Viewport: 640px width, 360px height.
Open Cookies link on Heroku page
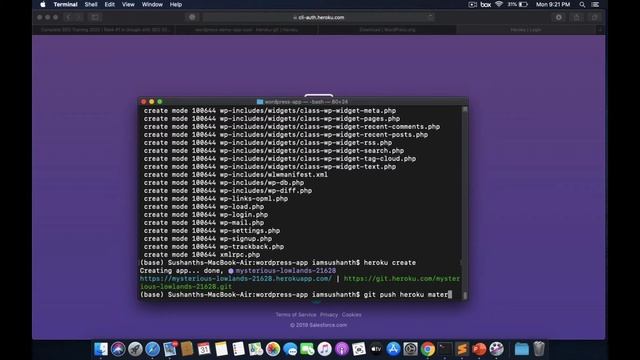(x=351, y=315)
